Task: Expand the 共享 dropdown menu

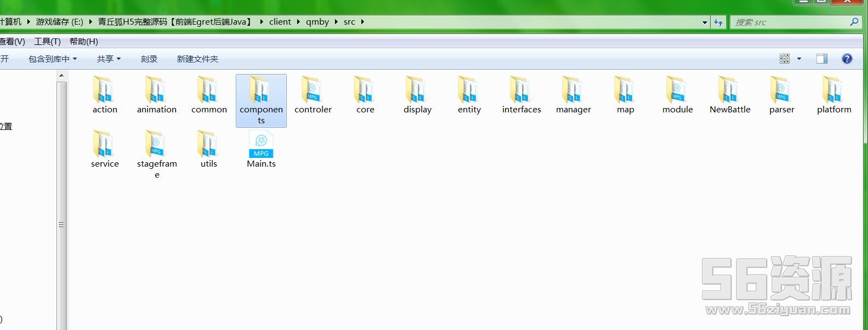Action: pos(109,59)
